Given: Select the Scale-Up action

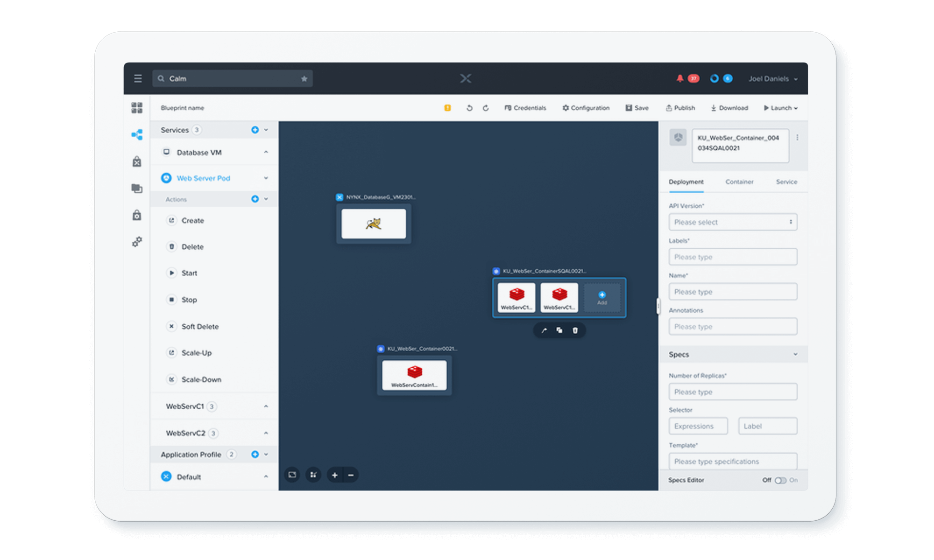Looking at the screenshot, I should point(196,353).
